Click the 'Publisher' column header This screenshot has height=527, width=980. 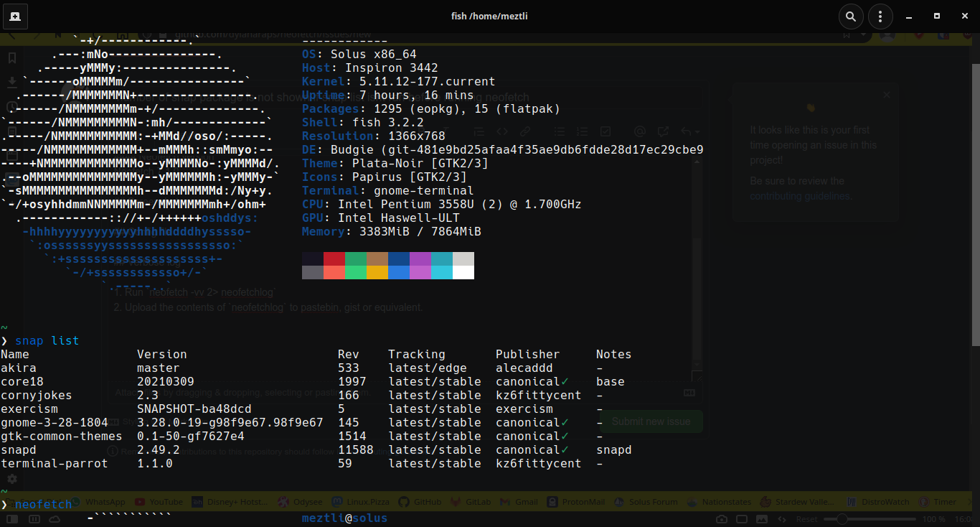528,354
